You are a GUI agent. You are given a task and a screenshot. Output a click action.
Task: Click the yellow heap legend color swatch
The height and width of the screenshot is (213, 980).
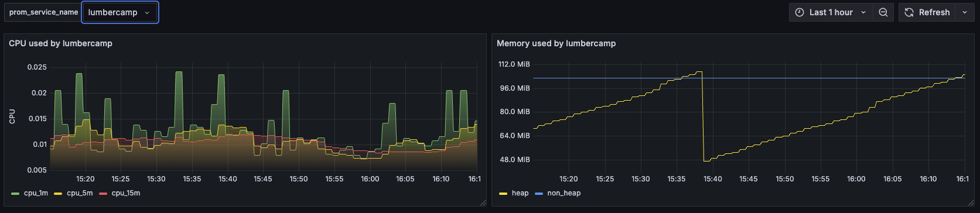tap(503, 193)
